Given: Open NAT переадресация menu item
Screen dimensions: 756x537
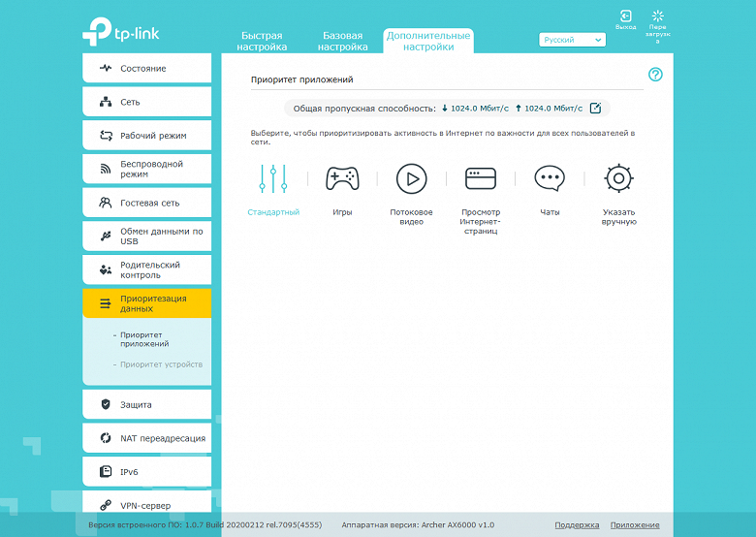Looking at the screenshot, I should coord(147,438).
